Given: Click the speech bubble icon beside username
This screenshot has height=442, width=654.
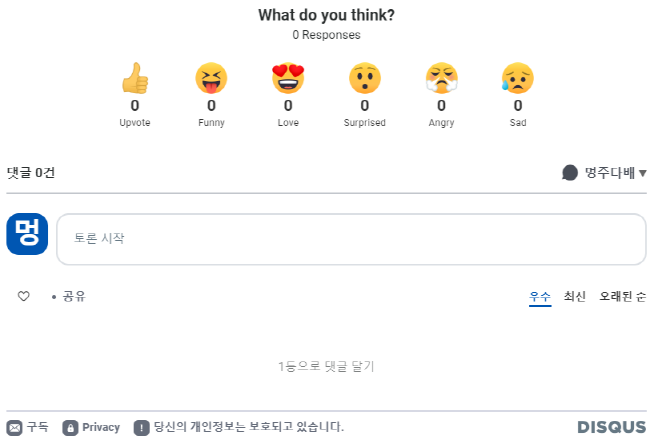Looking at the screenshot, I should point(570,173).
